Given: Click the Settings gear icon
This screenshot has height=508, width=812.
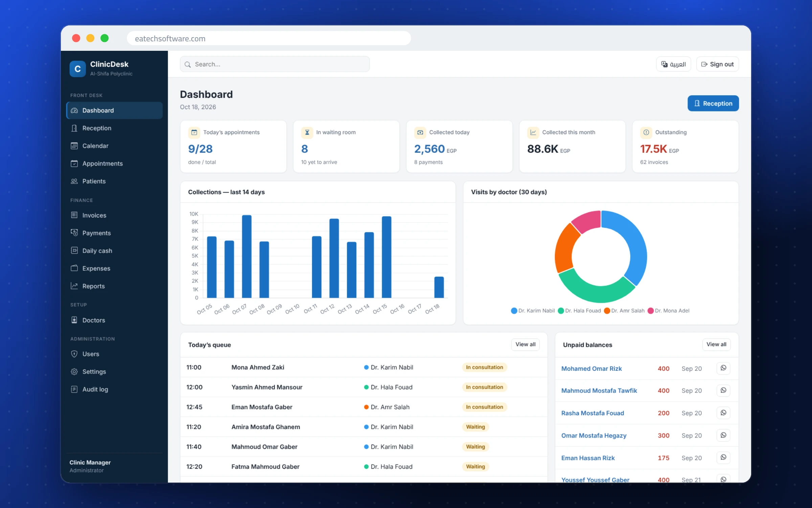Looking at the screenshot, I should [74, 372].
